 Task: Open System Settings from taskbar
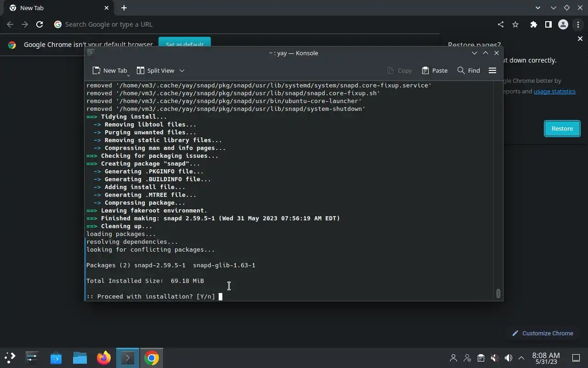32,357
